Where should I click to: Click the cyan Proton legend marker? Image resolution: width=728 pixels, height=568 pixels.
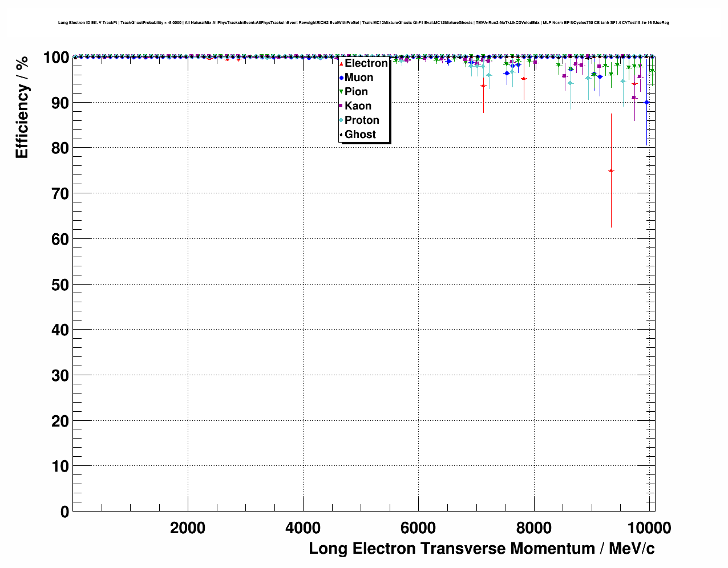click(x=341, y=120)
